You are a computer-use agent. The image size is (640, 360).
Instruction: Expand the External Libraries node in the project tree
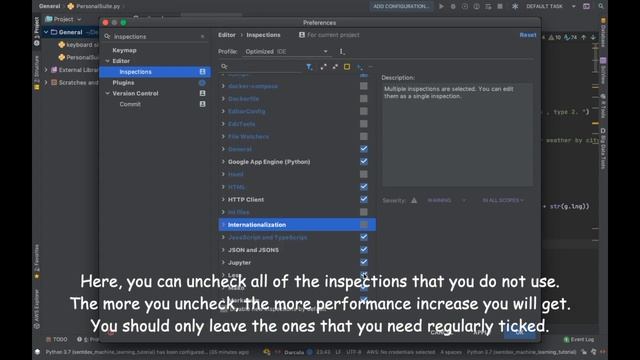coord(46,70)
